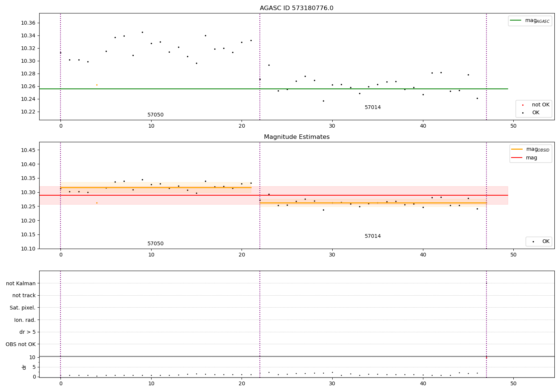This screenshot has width=560, height=392.
Task: Click the 10.26 y-tick in top plot
Action: [28, 87]
